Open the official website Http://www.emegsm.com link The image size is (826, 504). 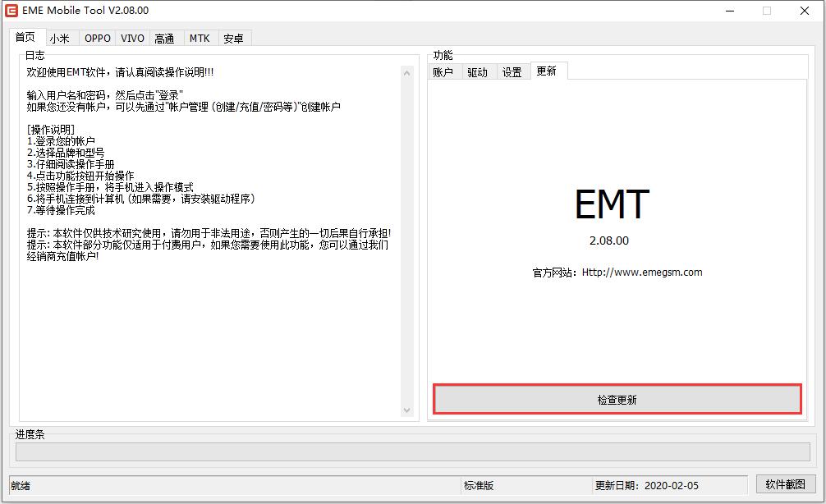tap(642, 273)
